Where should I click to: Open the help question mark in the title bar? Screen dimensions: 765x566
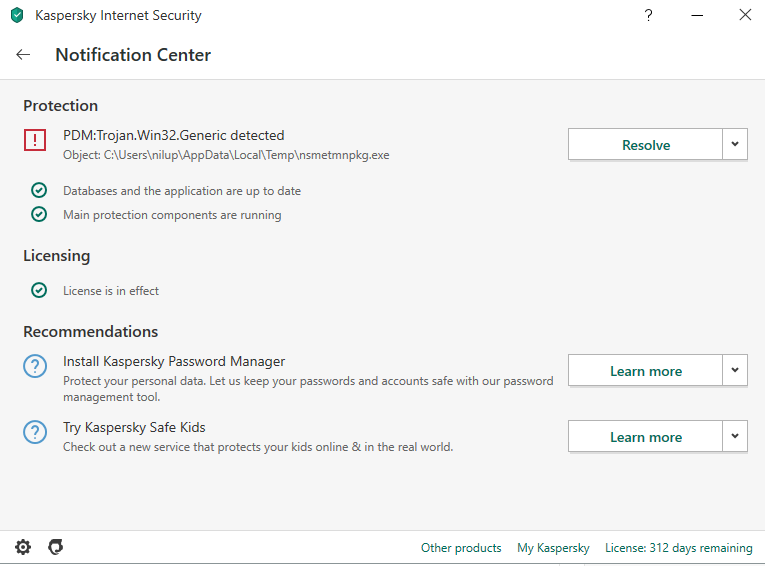tap(648, 15)
